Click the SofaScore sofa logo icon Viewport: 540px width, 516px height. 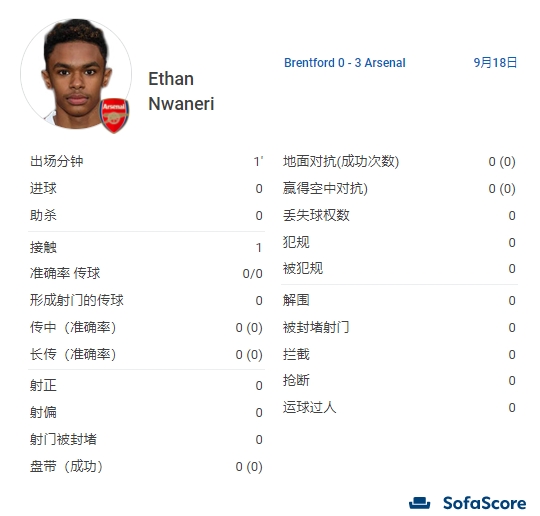coord(419,503)
